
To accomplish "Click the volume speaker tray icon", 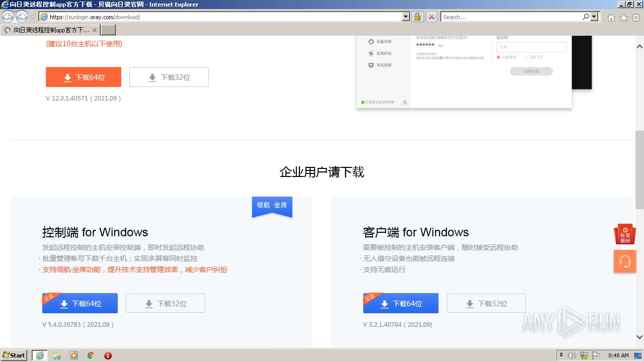I will tap(572, 355).
